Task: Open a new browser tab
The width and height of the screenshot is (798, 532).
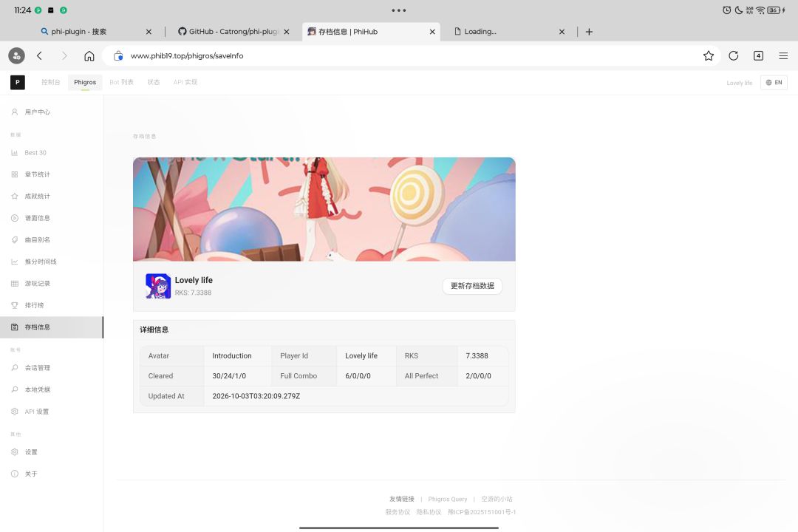Action: pos(589,32)
